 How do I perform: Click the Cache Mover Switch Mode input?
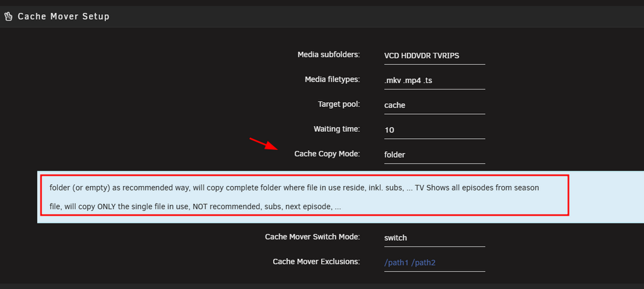[x=435, y=238]
